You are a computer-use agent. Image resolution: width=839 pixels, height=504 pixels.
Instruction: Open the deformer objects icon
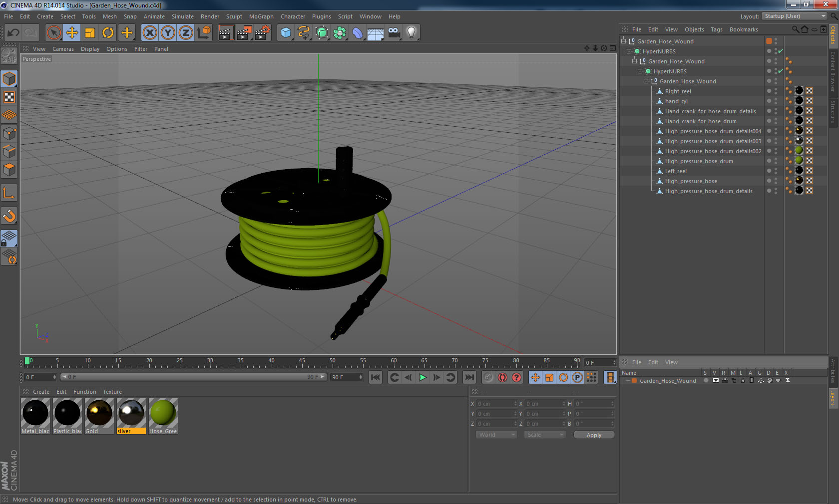click(358, 33)
